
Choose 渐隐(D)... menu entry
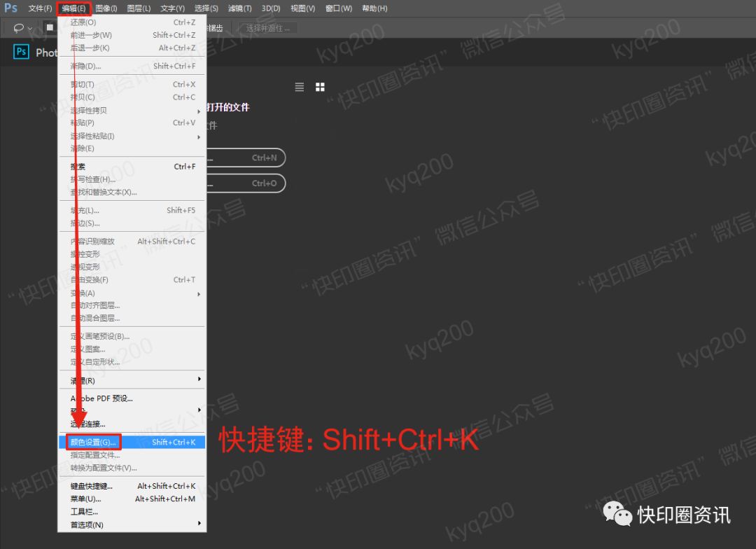coord(132,66)
